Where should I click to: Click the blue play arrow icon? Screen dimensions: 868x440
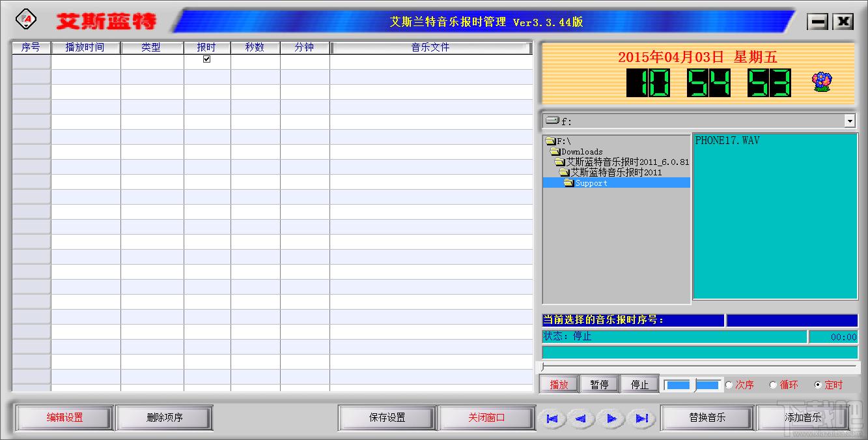(x=611, y=418)
